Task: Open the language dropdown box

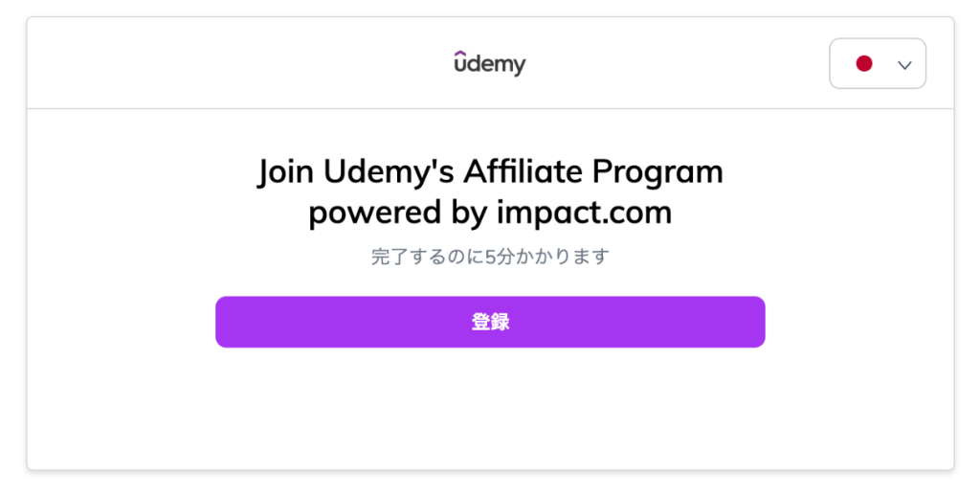Action: point(878,64)
